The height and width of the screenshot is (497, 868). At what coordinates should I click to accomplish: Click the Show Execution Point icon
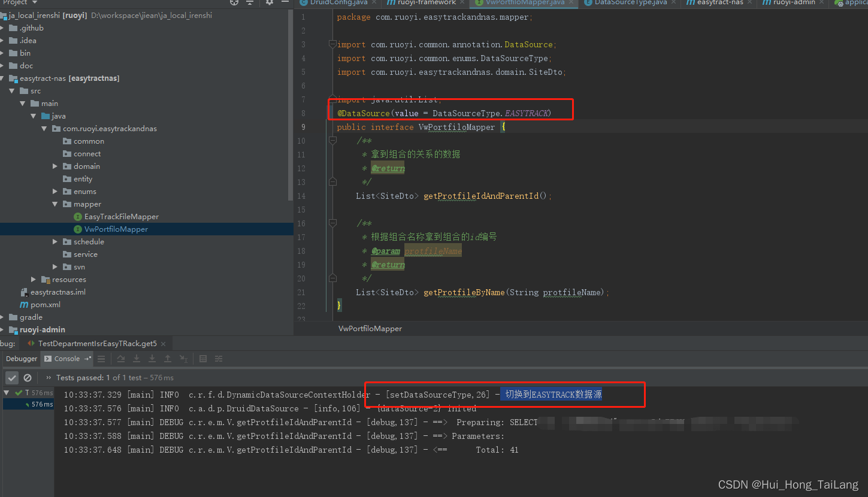click(x=101, y=359)
